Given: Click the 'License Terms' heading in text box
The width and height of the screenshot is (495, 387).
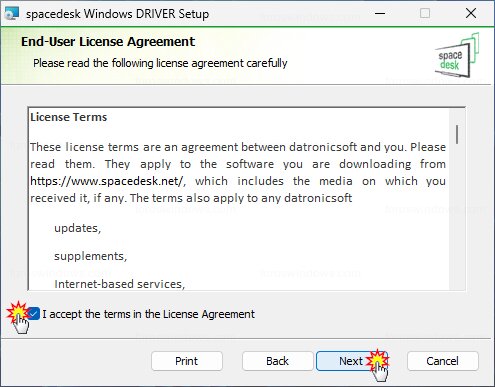Looking at the screenshot, I should pyautogui.click(x=69, y=117).
